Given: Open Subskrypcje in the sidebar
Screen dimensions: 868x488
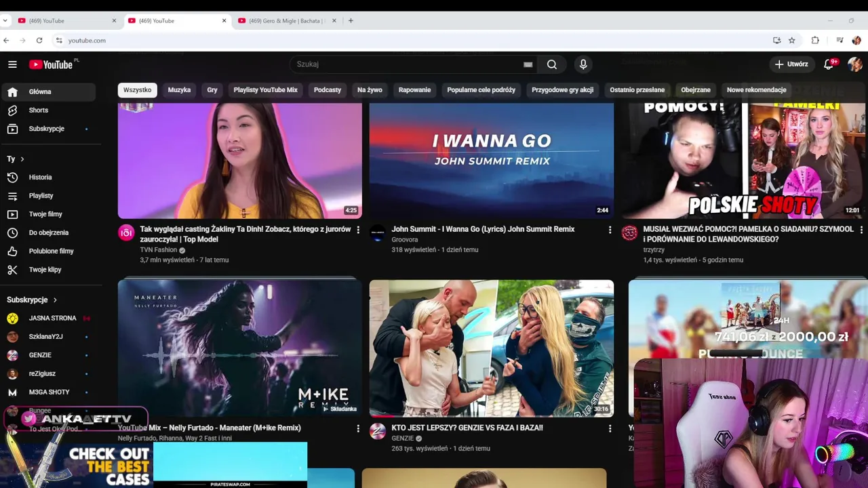Looking at the screenshot, I should 49,129.
